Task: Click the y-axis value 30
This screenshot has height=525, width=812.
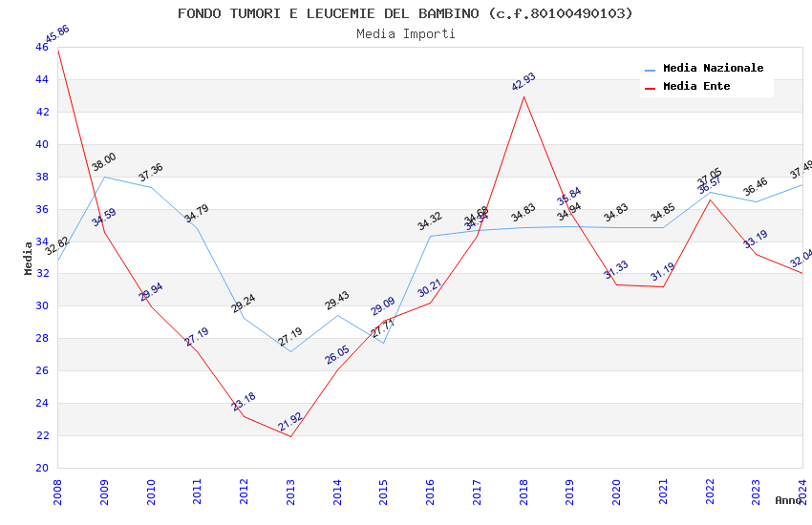Action: tap(42, 305)
